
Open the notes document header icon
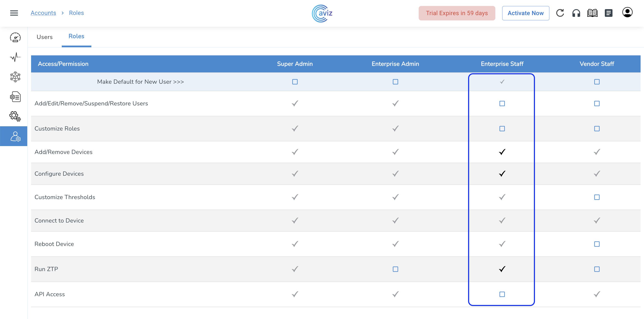[x=608, y=13]
